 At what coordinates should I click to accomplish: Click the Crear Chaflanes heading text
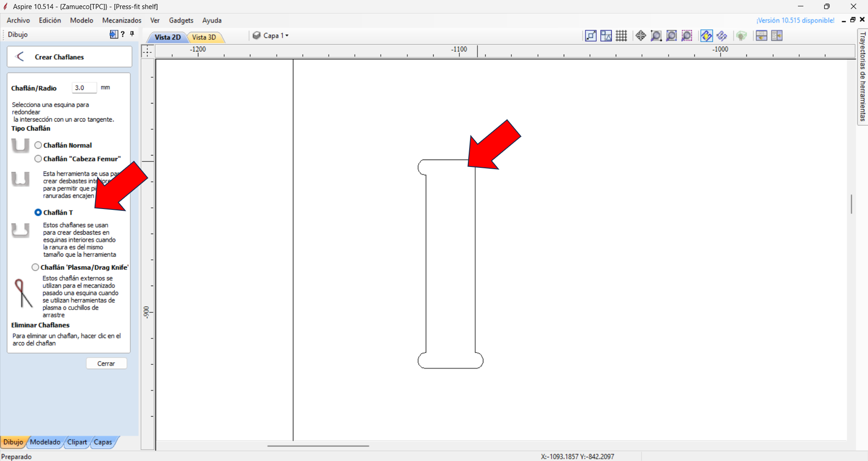pyautogui.click(x=59, y=57)
